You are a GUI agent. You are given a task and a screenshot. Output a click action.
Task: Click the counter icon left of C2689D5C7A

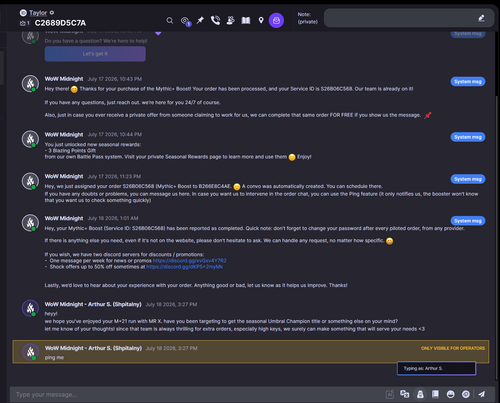(24, 23)
